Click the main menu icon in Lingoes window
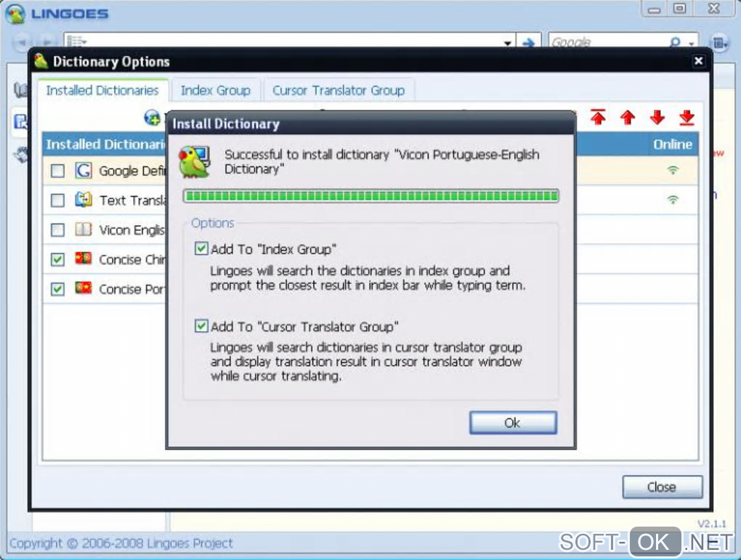The image size is (741, 560). 720,44
